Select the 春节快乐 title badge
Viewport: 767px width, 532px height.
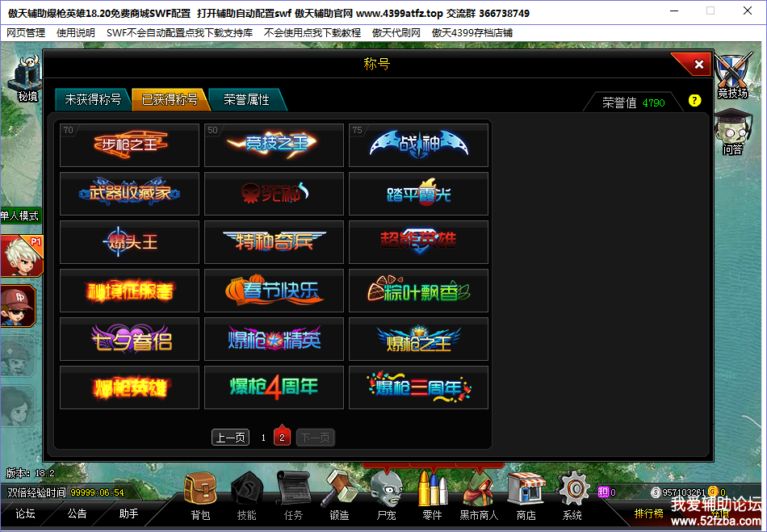tap(274, 291)
